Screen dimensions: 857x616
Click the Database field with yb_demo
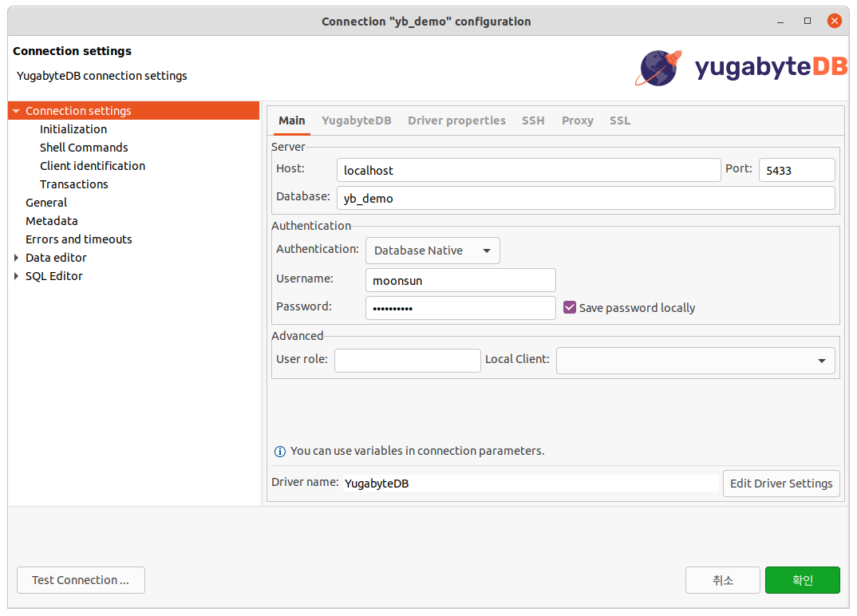pyautogui.click(x=586, y=198)
